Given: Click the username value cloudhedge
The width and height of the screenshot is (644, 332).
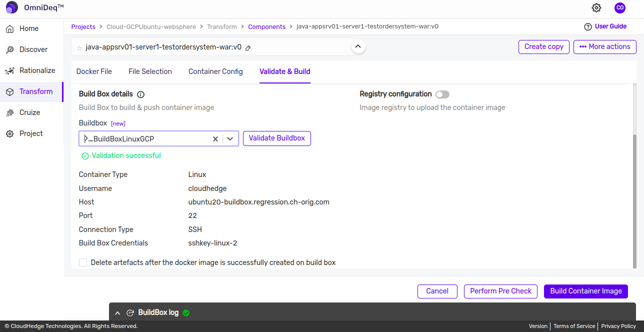Looking at the screenshot, I should click(207, 189).
